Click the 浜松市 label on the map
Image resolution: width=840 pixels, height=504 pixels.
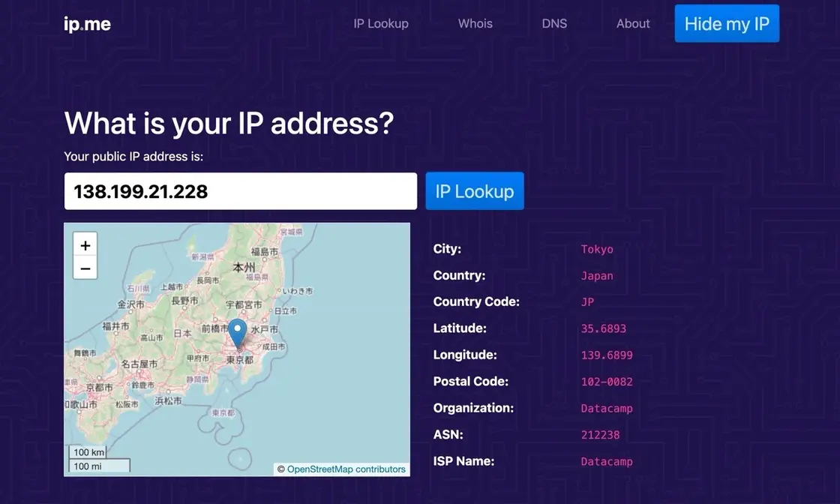click(x=168, y=400)
